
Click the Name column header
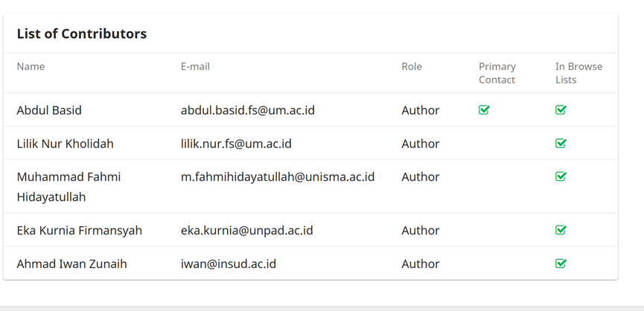31,66
